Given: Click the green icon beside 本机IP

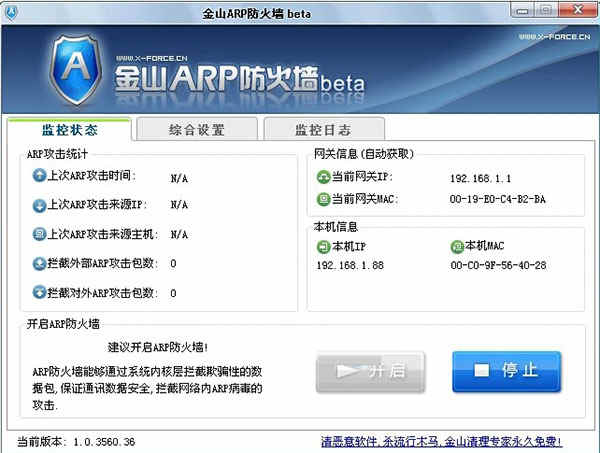Looking at the screenshot, I should click(324, 247).
